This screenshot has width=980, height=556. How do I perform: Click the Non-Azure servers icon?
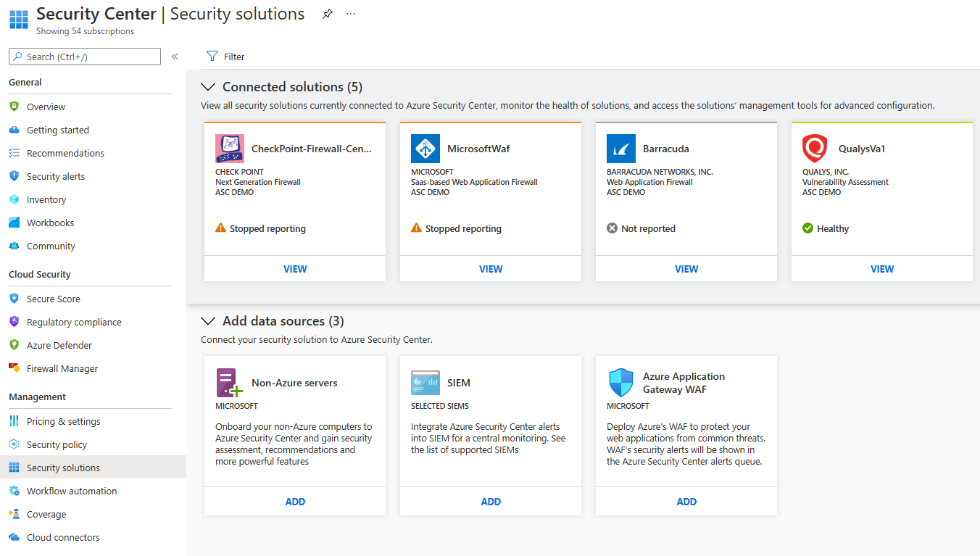coord(230,383)
